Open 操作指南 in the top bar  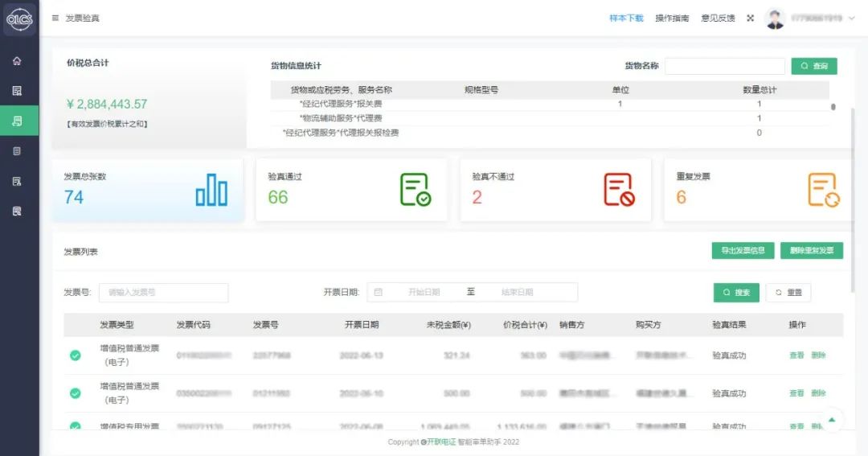pyautogui.click(x=672, y=18)
